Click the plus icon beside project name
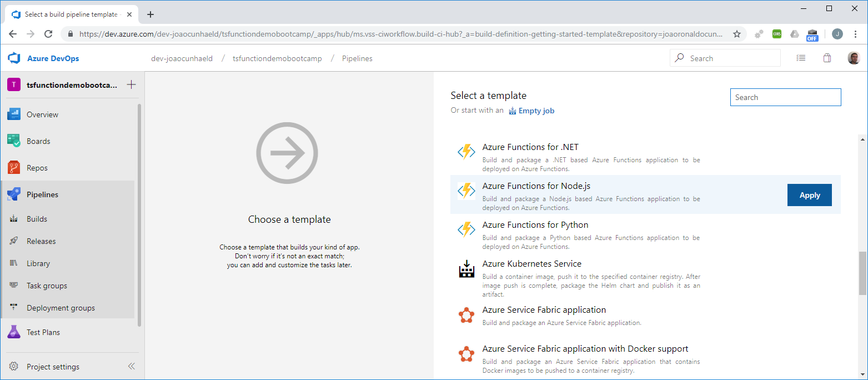The height and width of the screenshot is (380, 868). tap(131, 85)
